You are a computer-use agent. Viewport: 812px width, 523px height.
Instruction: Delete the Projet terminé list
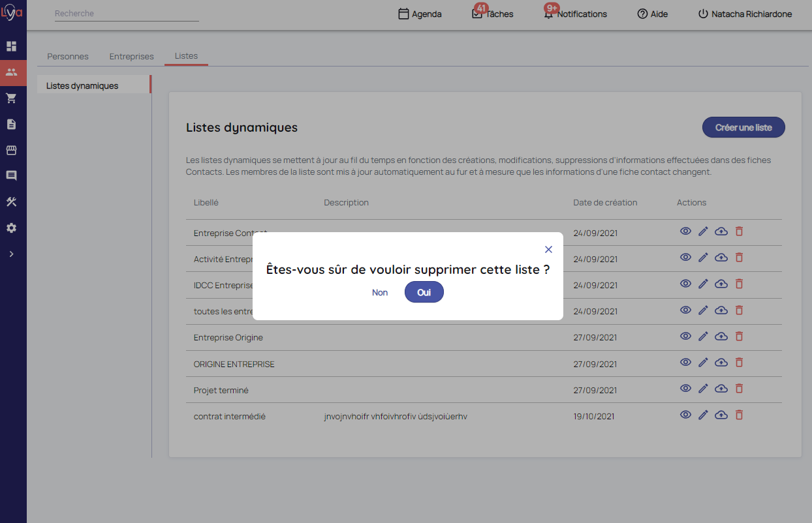739,389
